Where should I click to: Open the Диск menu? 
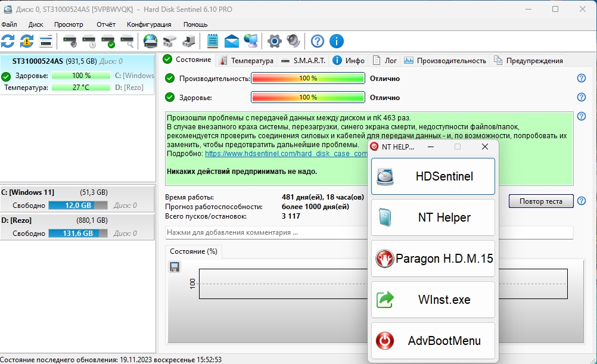[x=36, y=24]
